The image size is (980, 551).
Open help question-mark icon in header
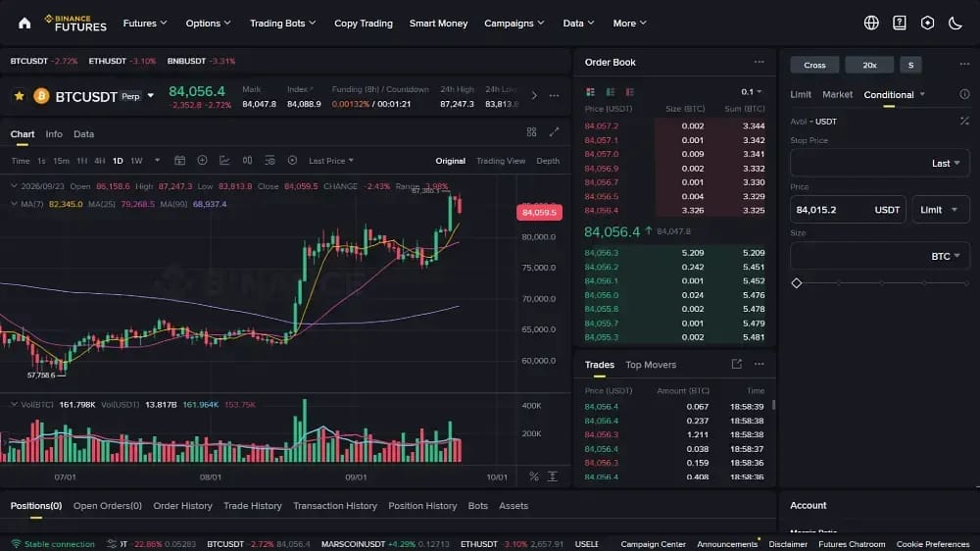(x=900, y=24)
